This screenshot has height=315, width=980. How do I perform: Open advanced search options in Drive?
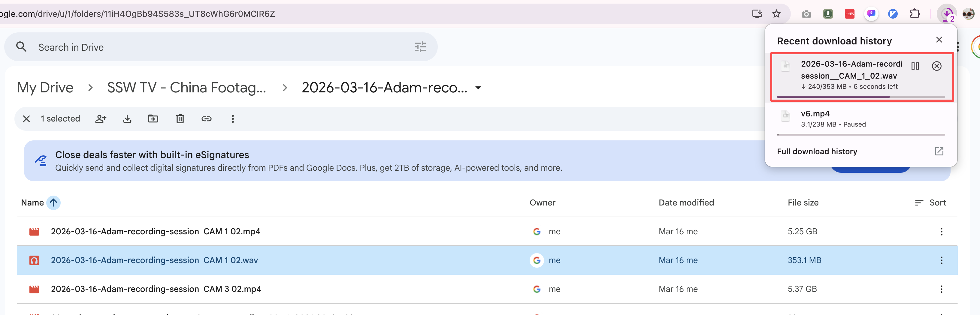point(420,47)
